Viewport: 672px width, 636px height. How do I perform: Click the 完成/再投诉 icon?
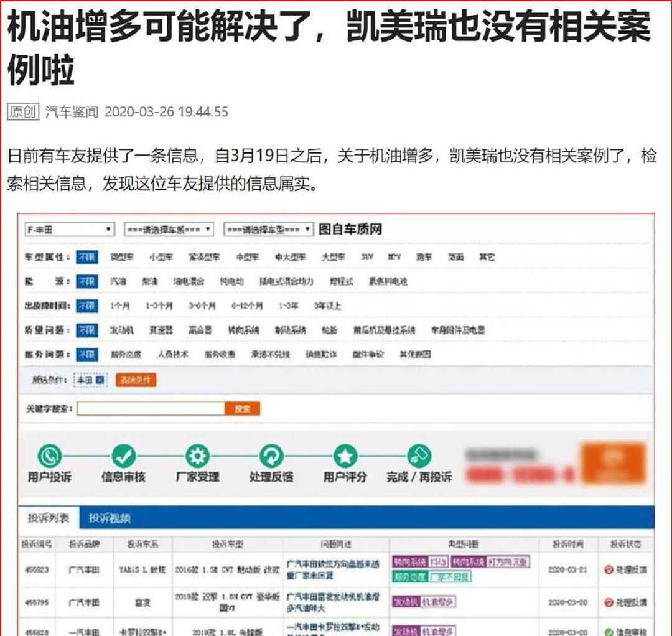419,456
